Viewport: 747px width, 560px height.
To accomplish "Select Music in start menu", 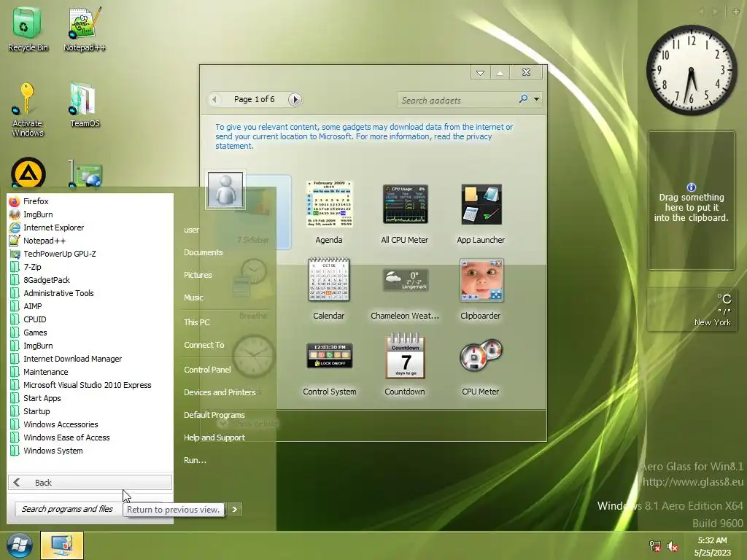I will coord(193,297).
